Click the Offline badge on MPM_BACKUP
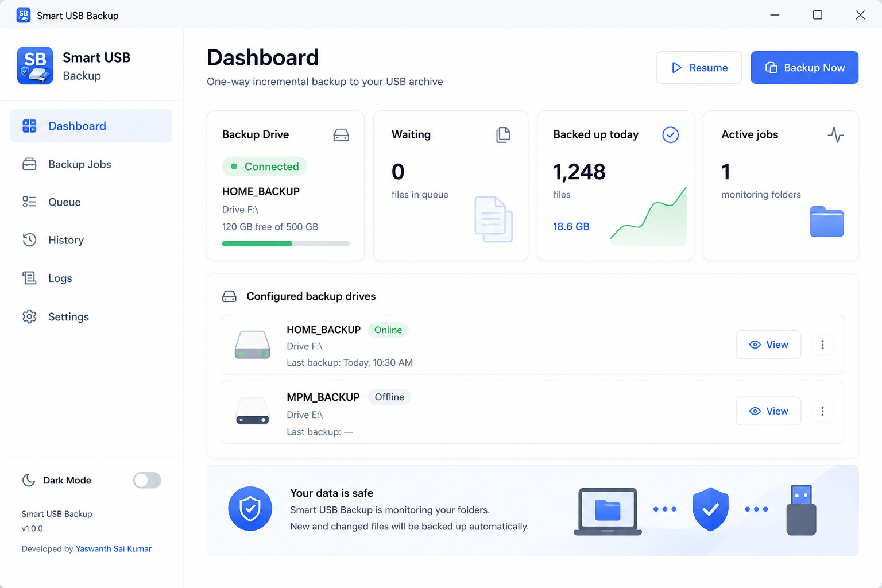 389,397
